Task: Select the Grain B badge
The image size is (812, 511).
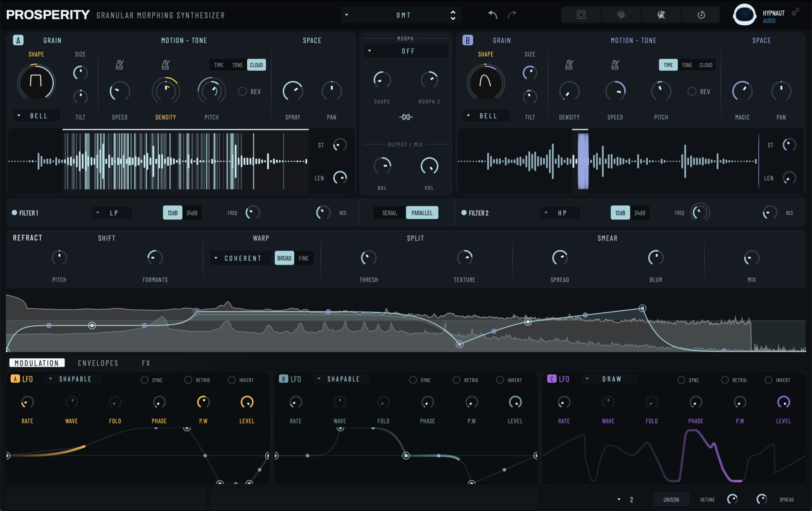Action: click(x=467, y=40)
